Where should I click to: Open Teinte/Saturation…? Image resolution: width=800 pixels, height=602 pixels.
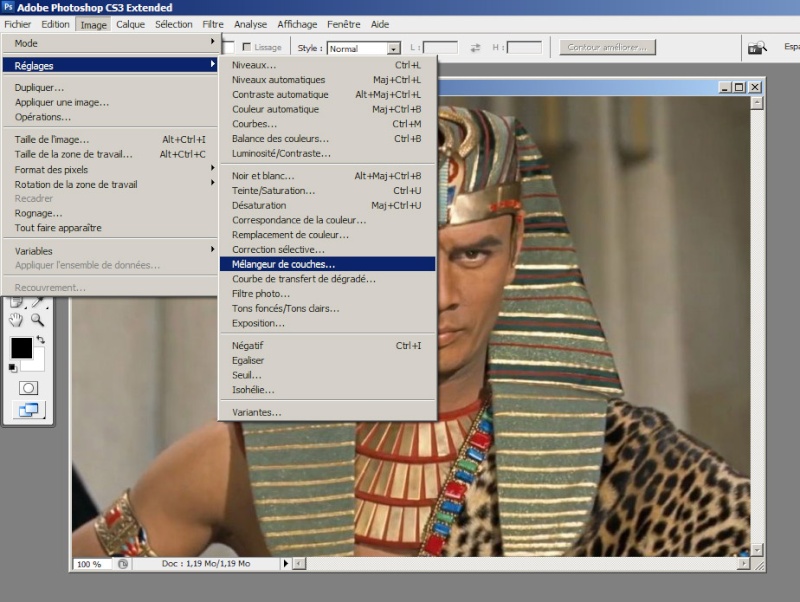click(327, 191)
